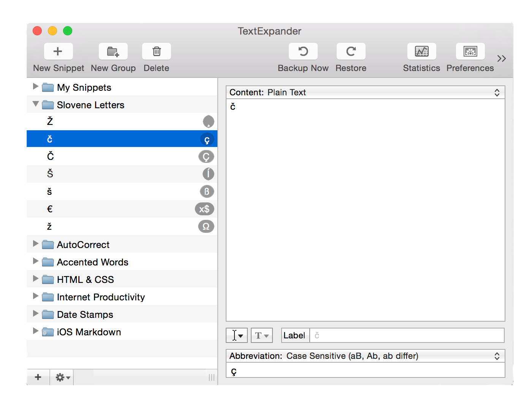Image resolution: width=532 pixels, height=401 pixels.
Task: Select the € snippet in the list
Action: [x=114, y=209]
